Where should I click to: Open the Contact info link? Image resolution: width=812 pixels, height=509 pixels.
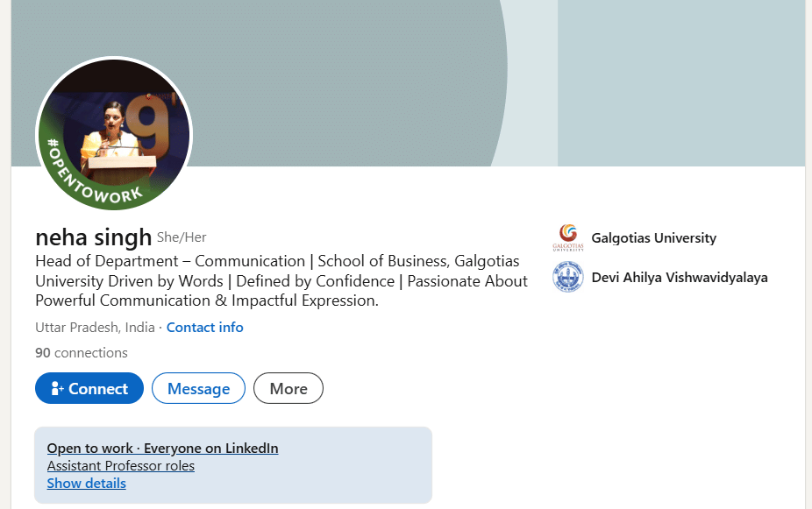click(204, 328)
